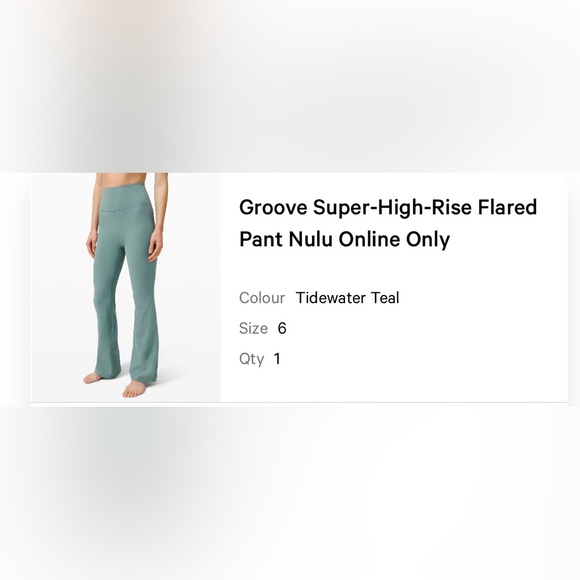The image size is (580, 580).
Task: Click the Groove Super-High-Rise Flared Pant title
Action: pyautogui.click(x=388, y=223)
